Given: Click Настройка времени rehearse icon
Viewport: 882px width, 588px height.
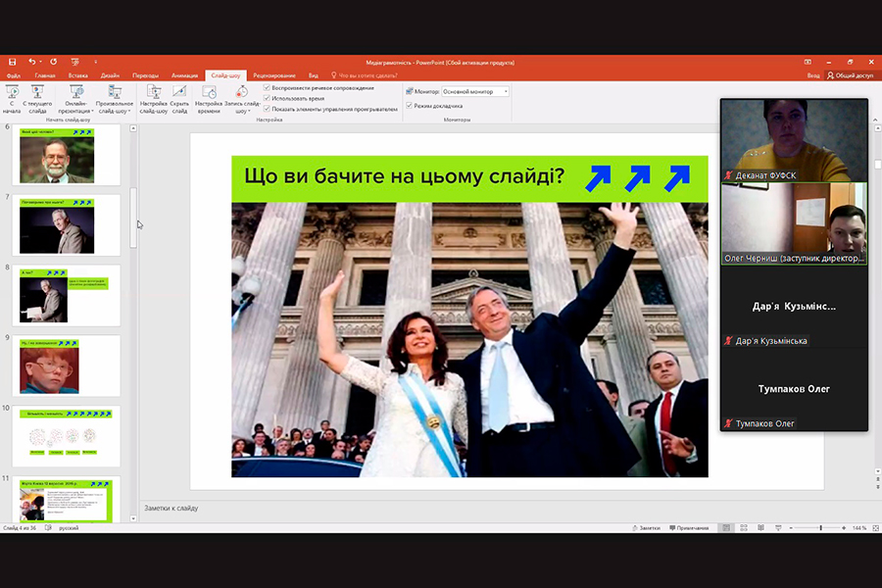Looking at the screenshot, I should tap(209, 99).
